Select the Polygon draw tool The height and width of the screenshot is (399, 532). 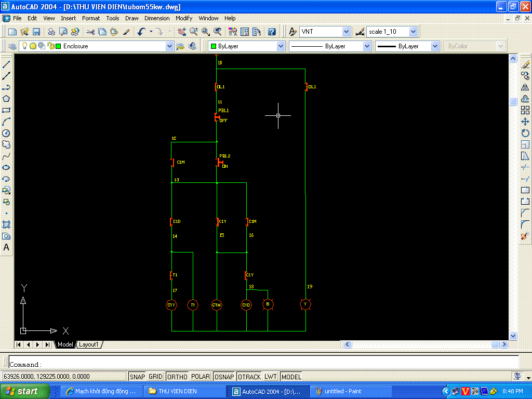(x=7, y=99)
